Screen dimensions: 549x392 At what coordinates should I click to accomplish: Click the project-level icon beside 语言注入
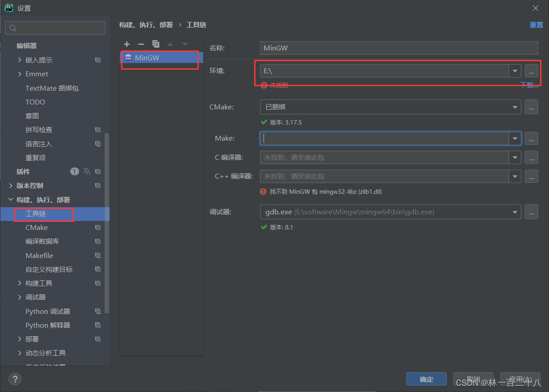[98, 144]
